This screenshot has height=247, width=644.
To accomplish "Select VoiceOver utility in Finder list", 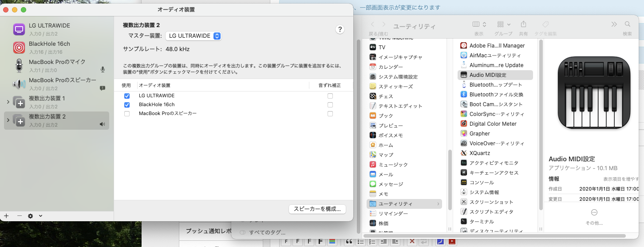I will [x=495, y=143].
